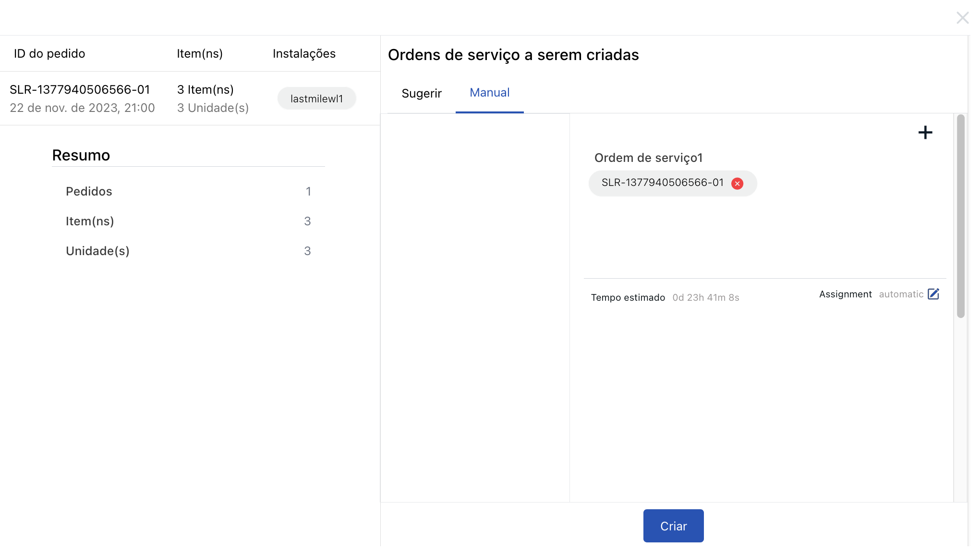Stay on the Manual tab

coord(490,93)
